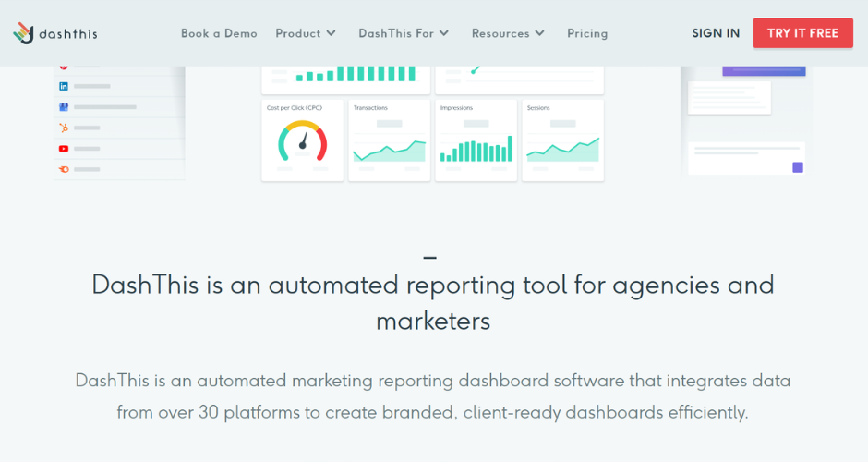Click the Google My Business icon
Viewport: 868px width, 462px height.
(64, 107)
